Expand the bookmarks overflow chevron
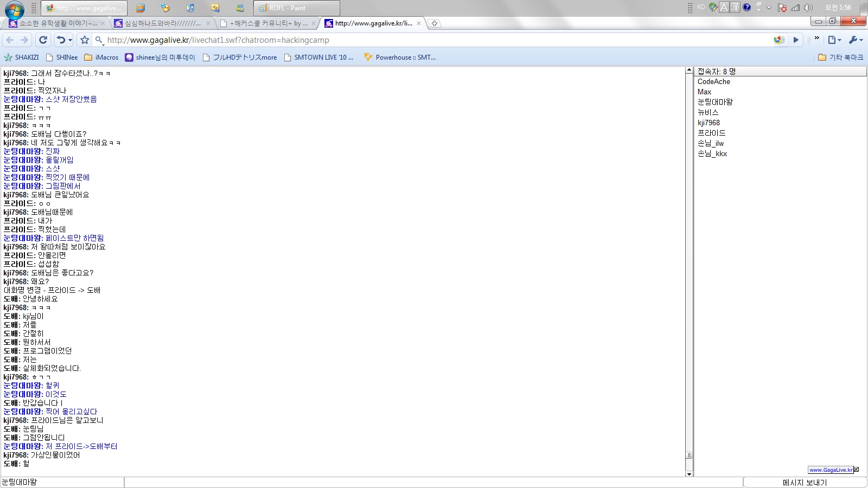The image size is (868, 488). click(816, 38)
